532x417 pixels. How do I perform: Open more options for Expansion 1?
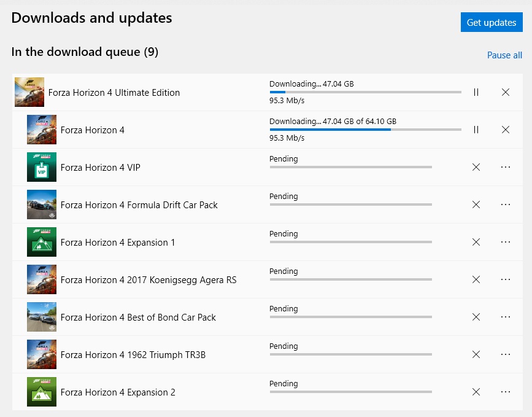506,242
